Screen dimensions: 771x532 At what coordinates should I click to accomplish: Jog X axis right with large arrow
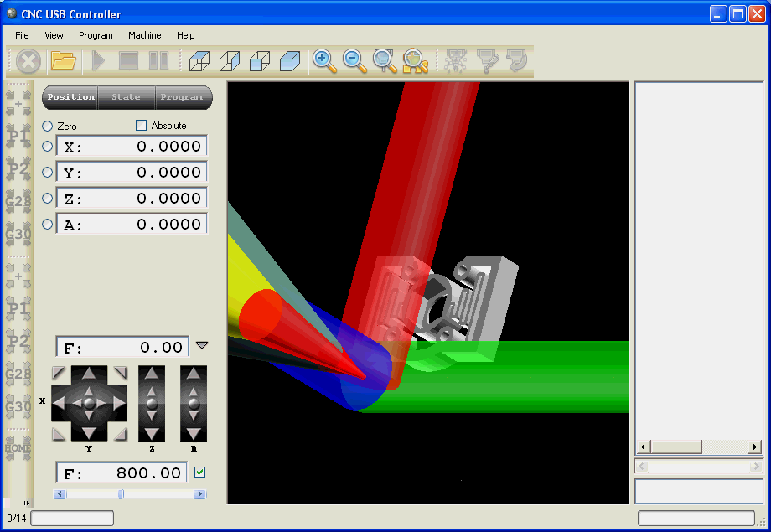[119, 404]
